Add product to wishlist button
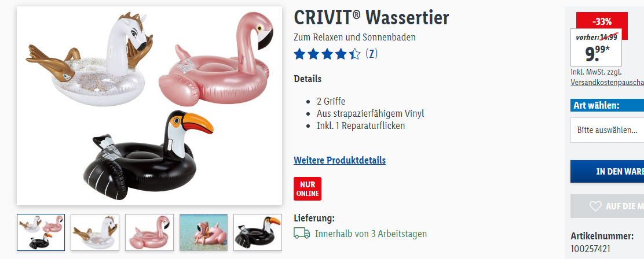This screenshot has height=259, width=644. coord(607,206)
